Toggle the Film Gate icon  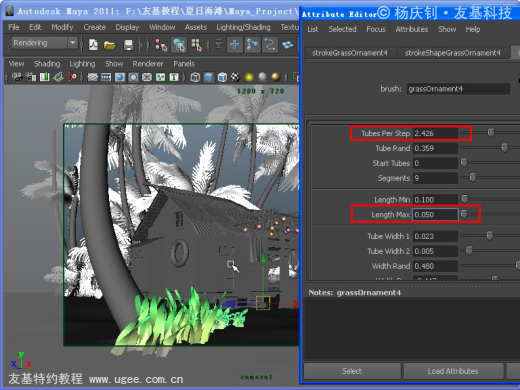point(106,77)
